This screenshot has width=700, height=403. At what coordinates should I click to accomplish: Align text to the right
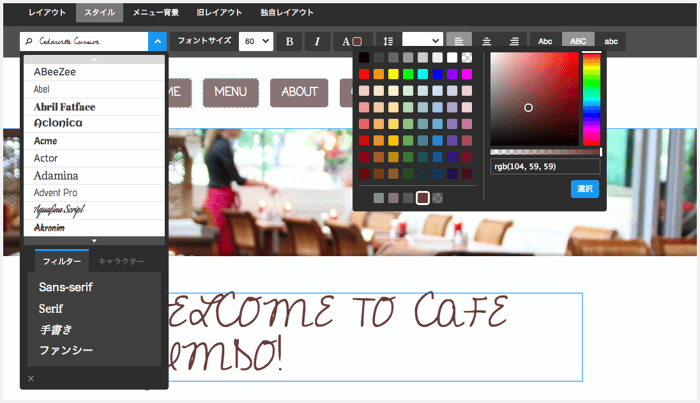(x=514, y=42)
